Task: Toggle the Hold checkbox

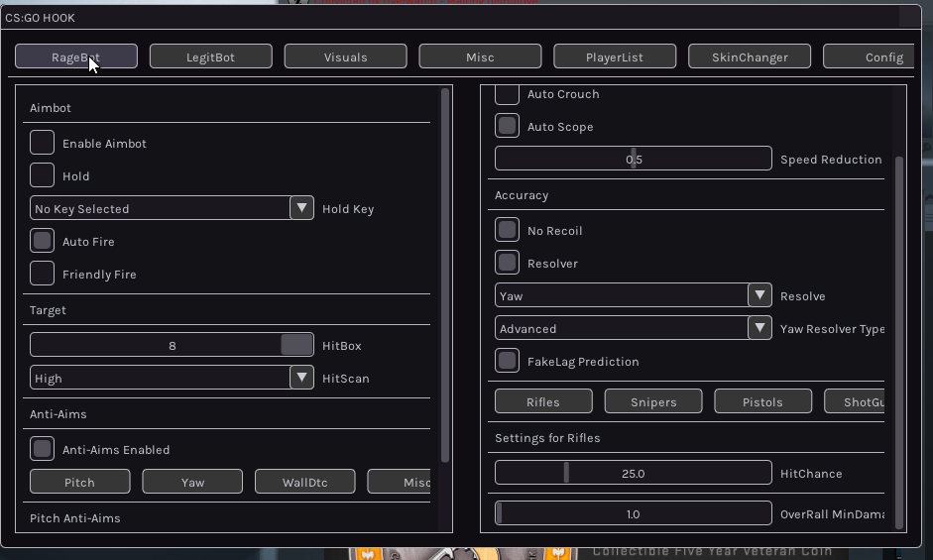Action: click(43, 175)
